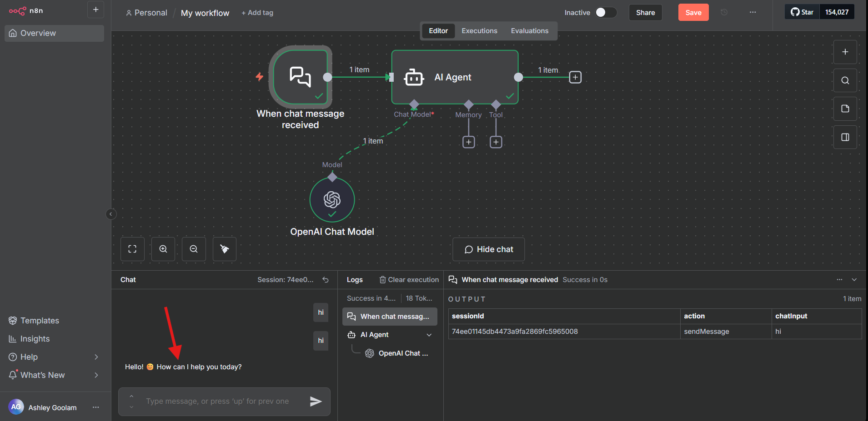Add a sticky note to the canvas
The height and width of the screenshot is (421, 868).
(x=845, y=109)
